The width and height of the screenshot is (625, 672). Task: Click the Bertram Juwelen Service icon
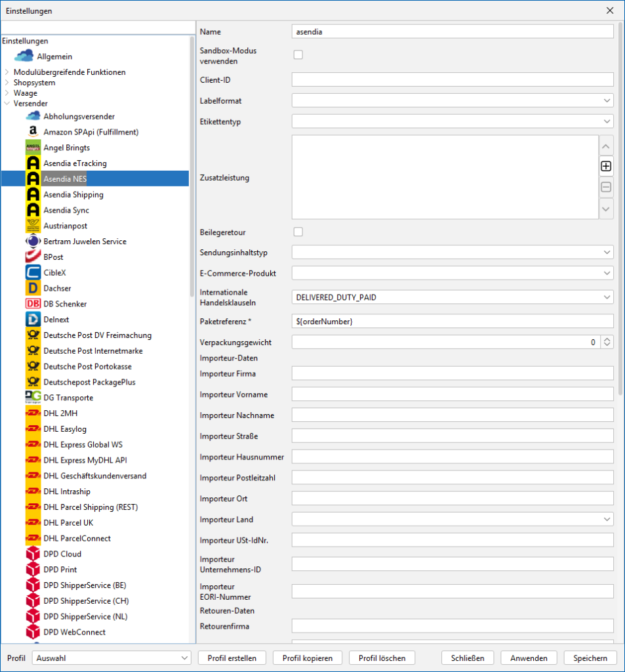(x=33, y=241)
